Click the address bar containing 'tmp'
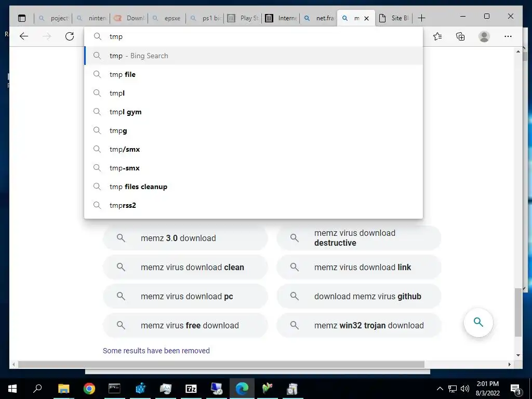This screenshot has height=399, width=532. (x=254, y=37)
